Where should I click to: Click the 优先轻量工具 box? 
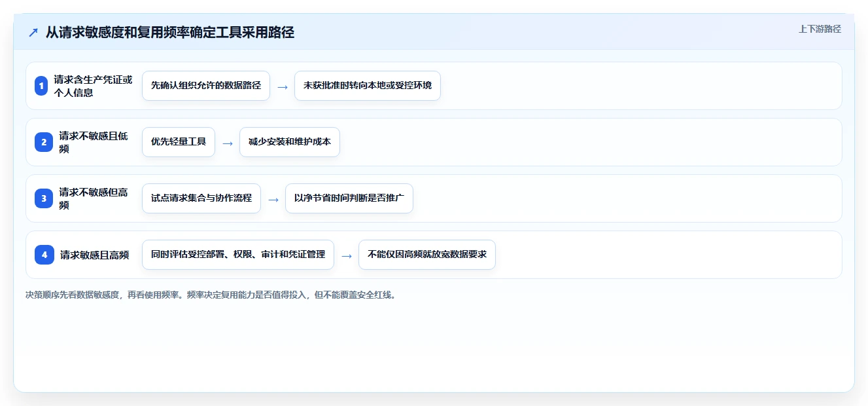click(179, 142)
